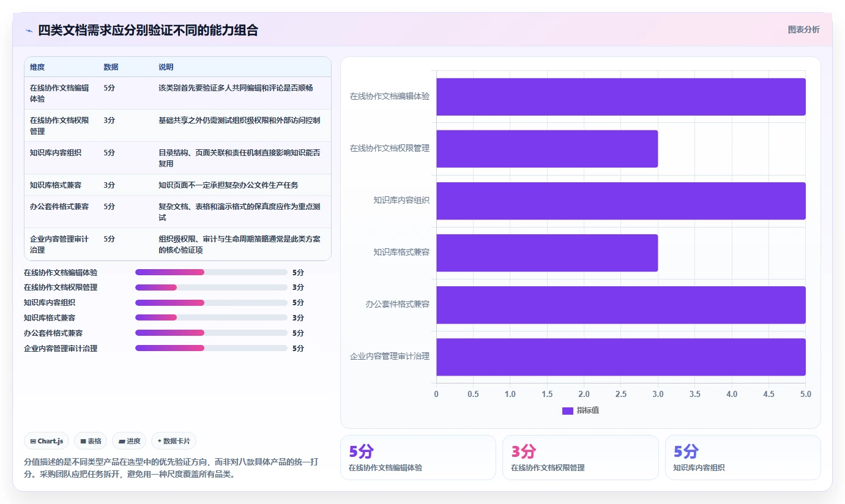Click the 知识库格式兼容 progress bar
The width and height of the screenshot is (845, 504).
[x=211, y=318]
